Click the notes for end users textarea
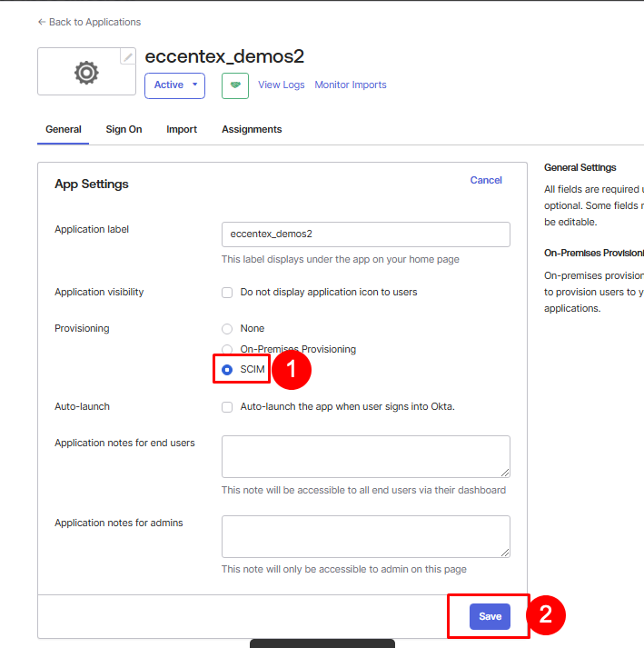This screenshot has width=644, height=648. pos(365,456)
